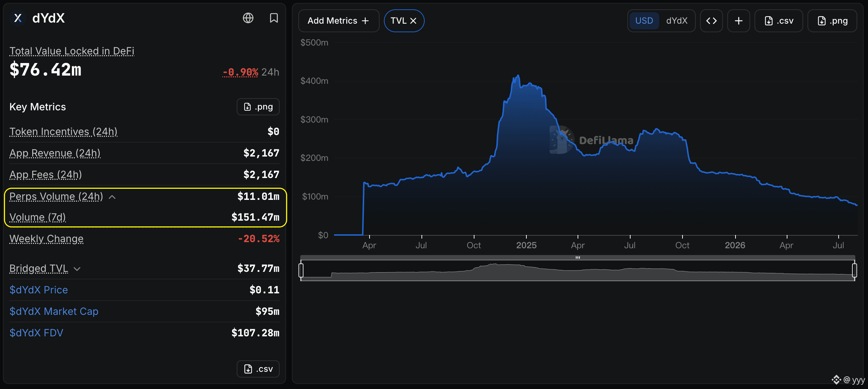Click left handle of chart range slider
The height and width of the screenshot is (389, 868).
click(x=301, y=270)
